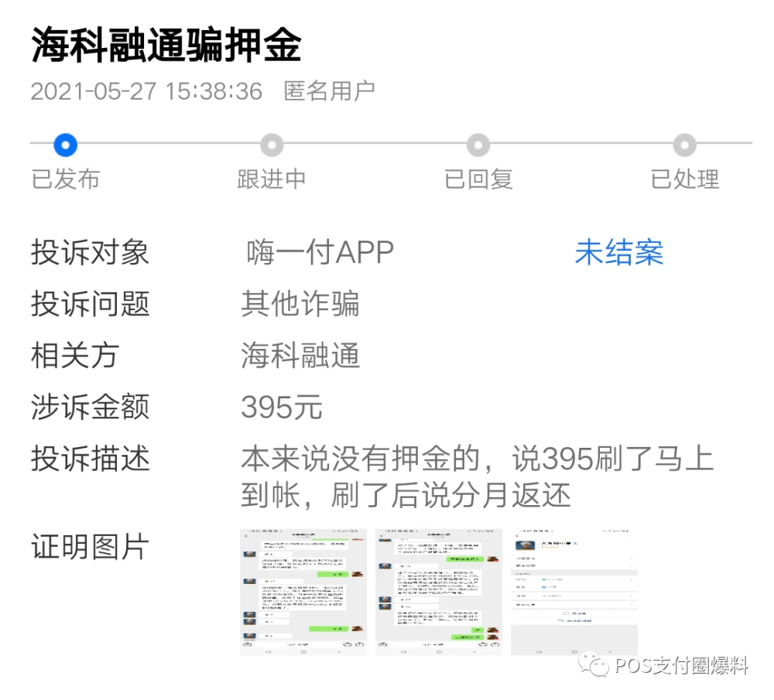Click the 嗨一付APP complaint target value
Screen dimensions: 774x700
[320, 252]
